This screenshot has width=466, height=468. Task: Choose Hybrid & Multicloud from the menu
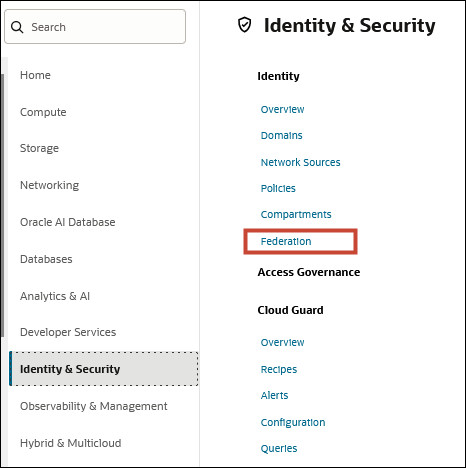pyautogui.click(x=71, y=443)
